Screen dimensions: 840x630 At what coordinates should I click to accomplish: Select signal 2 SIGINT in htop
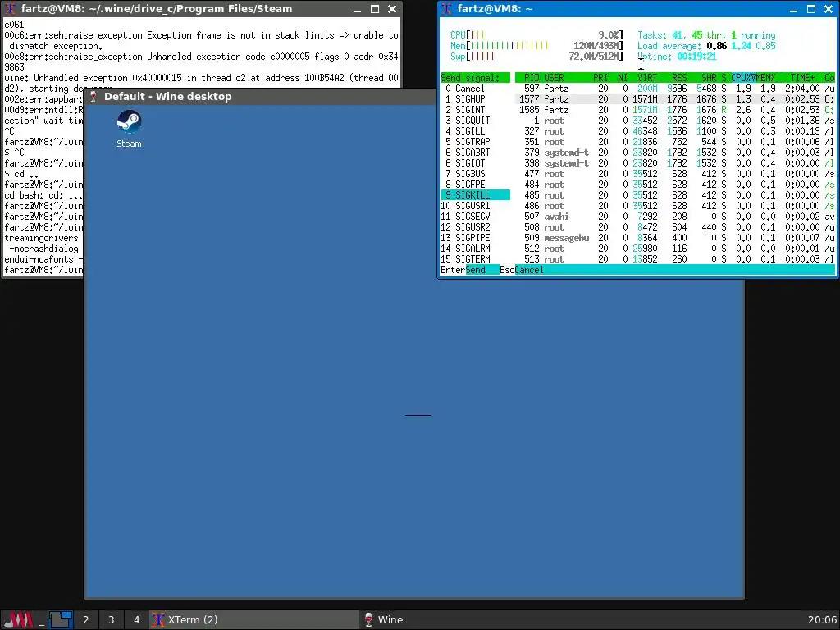point(475,110)
